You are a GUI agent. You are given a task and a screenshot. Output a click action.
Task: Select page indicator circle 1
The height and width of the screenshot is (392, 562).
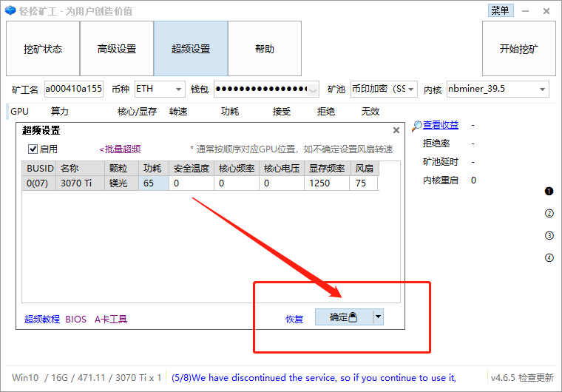click(x=549, y=191)
